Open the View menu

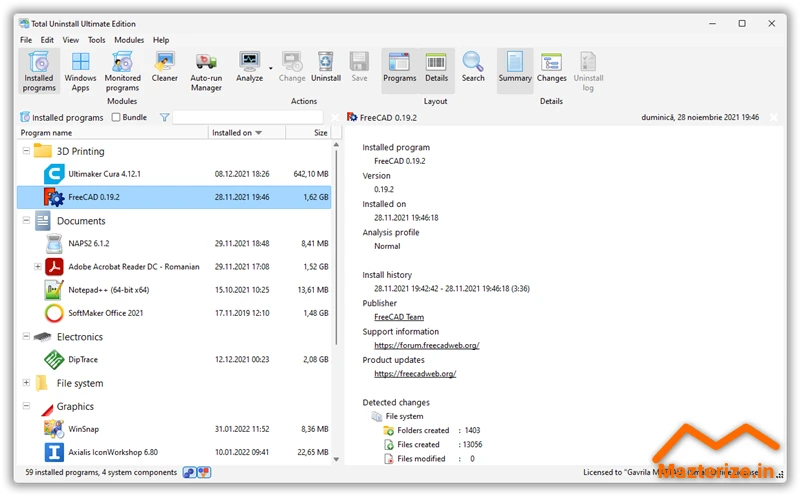pos(70,40)
